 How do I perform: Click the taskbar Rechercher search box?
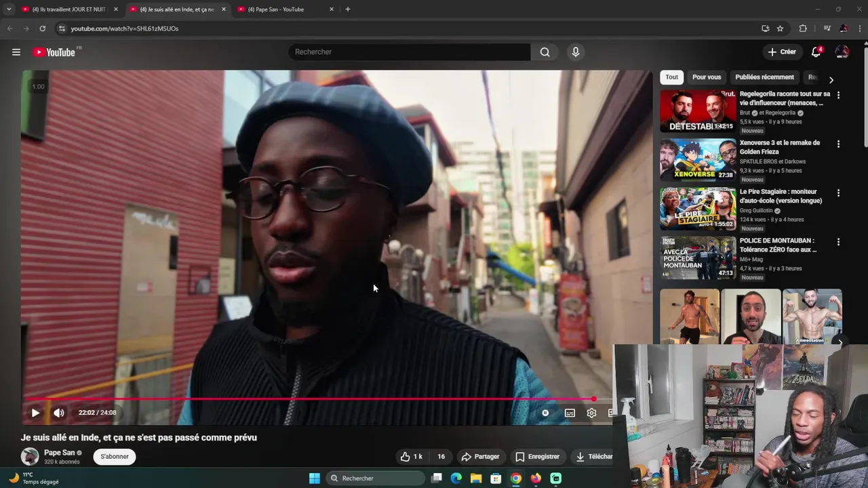pos(376,479)
